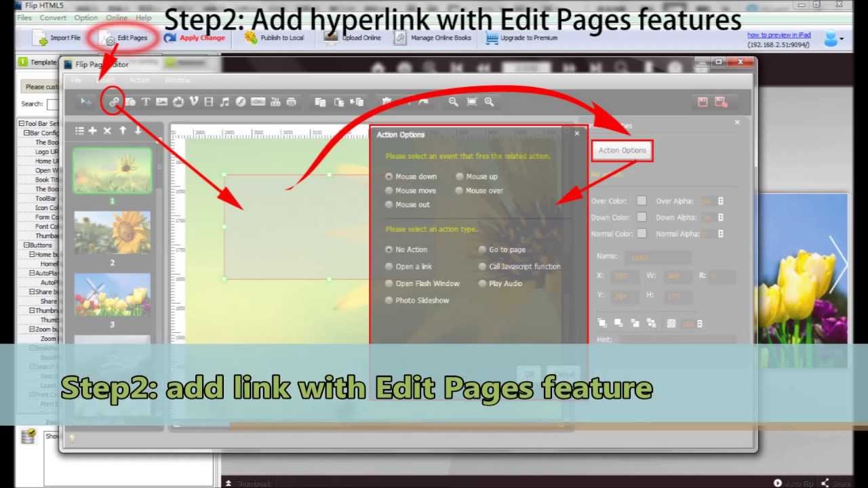Select the Printable area tool
Image resolution: width=868 pixels, height=488 pixels.
point(292,102)
